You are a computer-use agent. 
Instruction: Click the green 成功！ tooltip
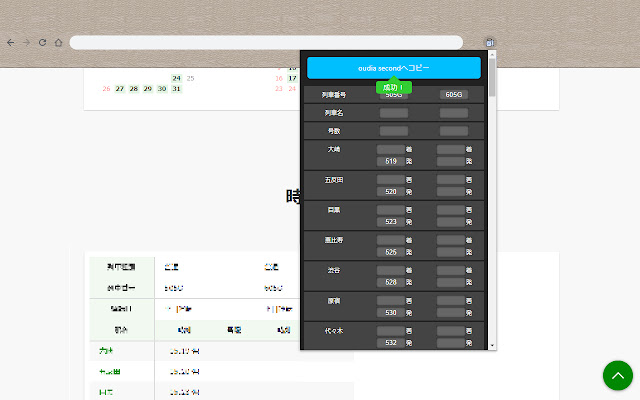pos(393,87)
